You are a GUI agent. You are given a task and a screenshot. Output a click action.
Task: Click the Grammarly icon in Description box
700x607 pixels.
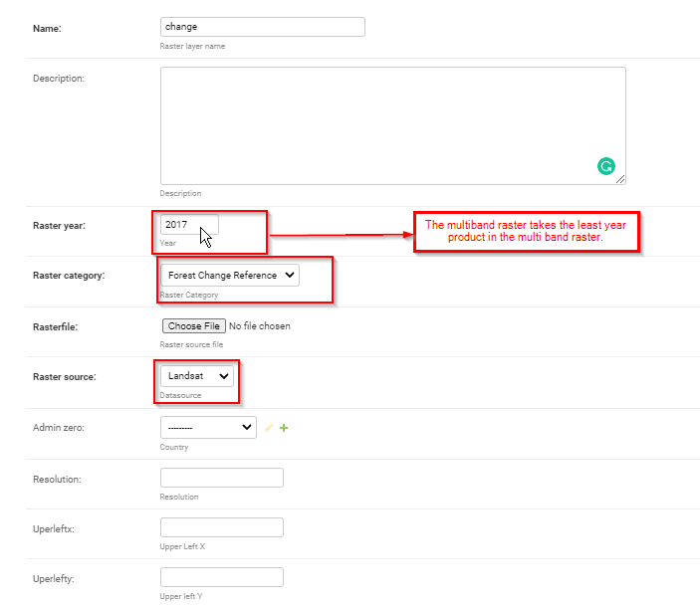[605, 166]
